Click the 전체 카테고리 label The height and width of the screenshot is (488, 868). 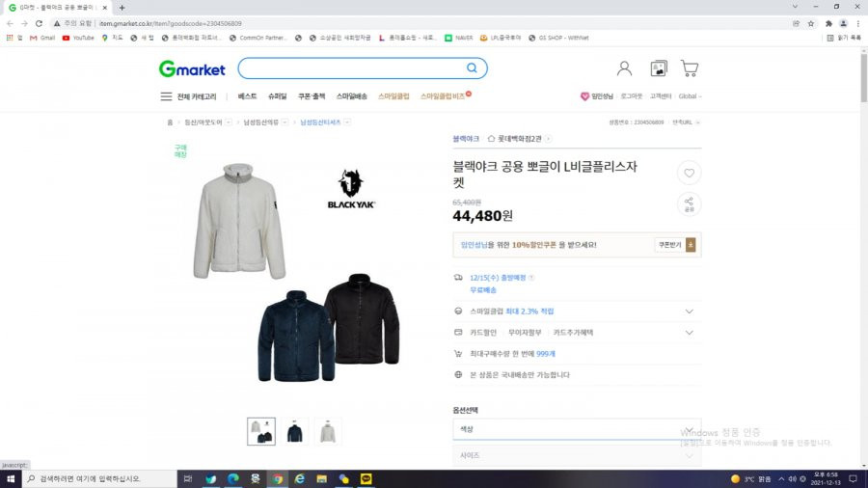(197, 96)
